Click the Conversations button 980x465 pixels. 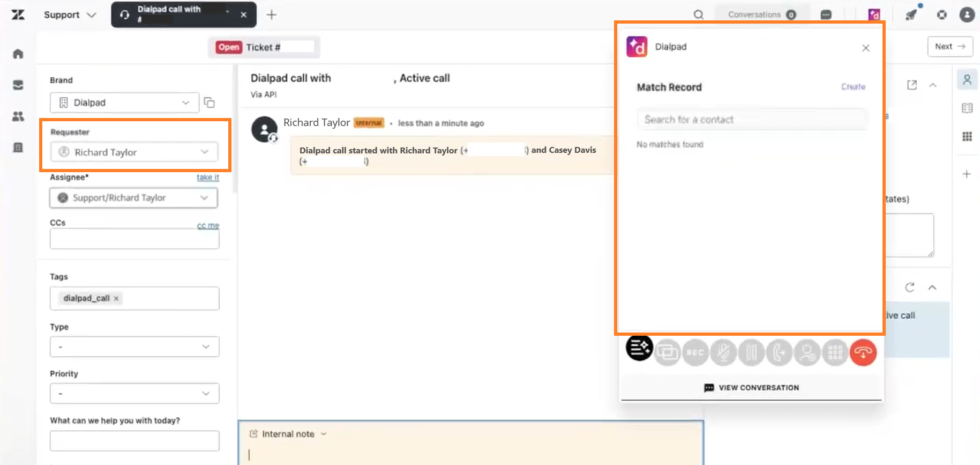pos(762,14)
